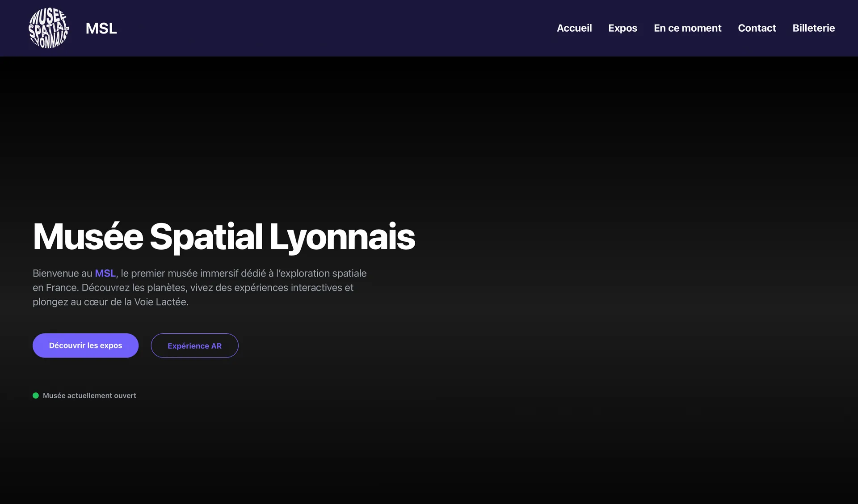Click the Voie Lactée phrase in description
858x504 pixels.
pos(161,302)
